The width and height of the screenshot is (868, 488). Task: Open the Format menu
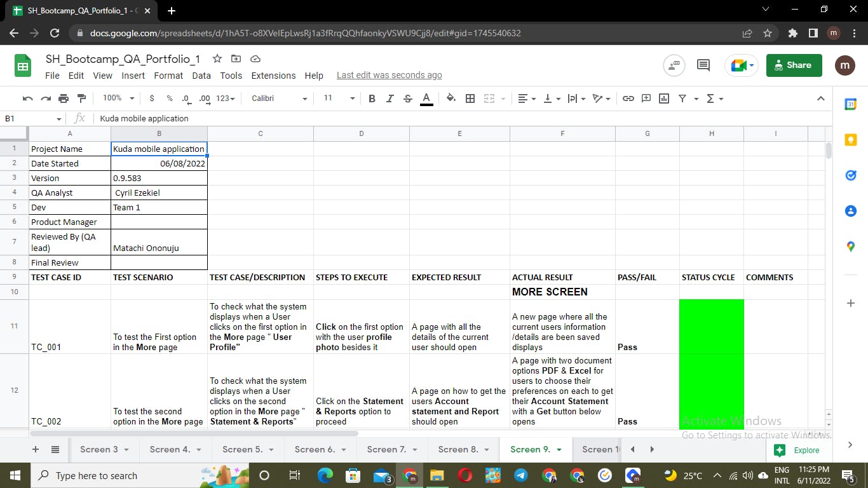pos(168,75)
